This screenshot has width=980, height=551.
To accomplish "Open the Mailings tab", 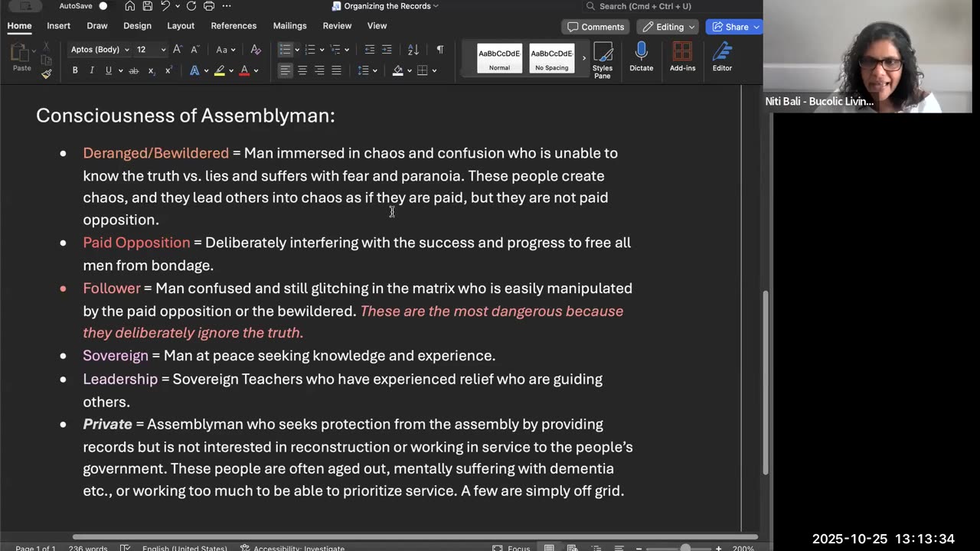I will [x=289, y=26].
